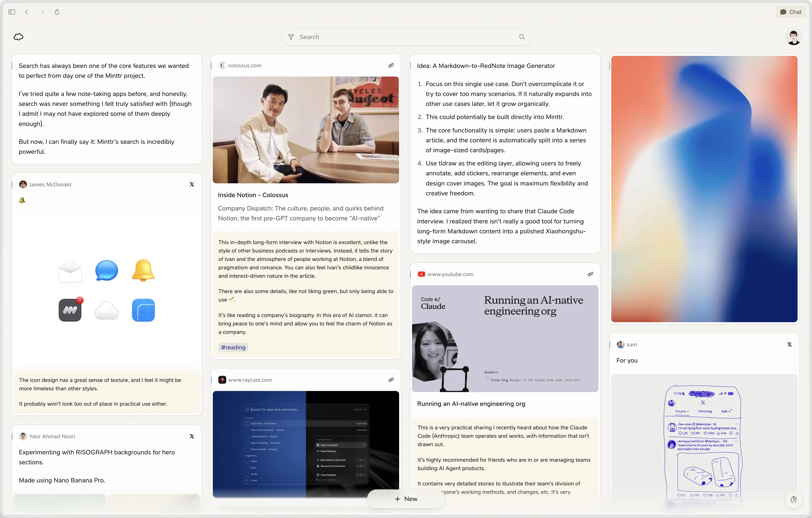Go forward with the right arrow
Image resolution: width=812 pixels, height=518 pixels.
point(42,12)
